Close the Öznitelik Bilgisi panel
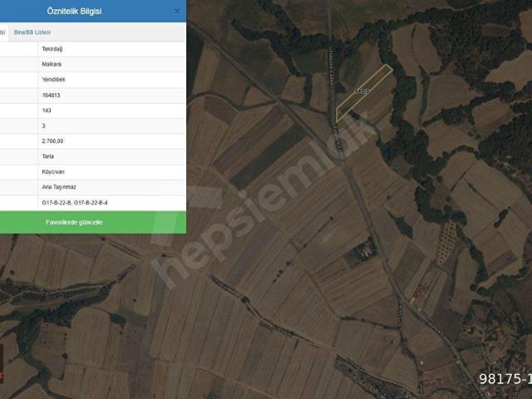 [177, 11]
